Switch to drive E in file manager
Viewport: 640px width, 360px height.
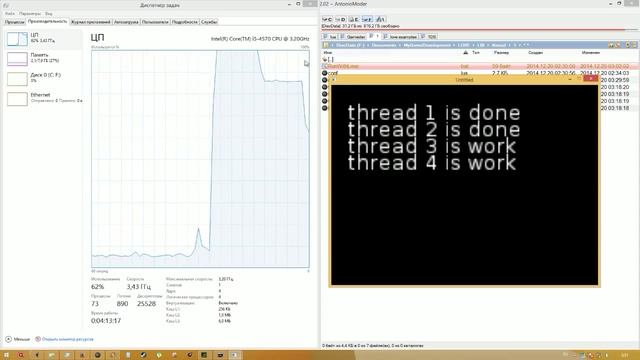click(354, 19)
